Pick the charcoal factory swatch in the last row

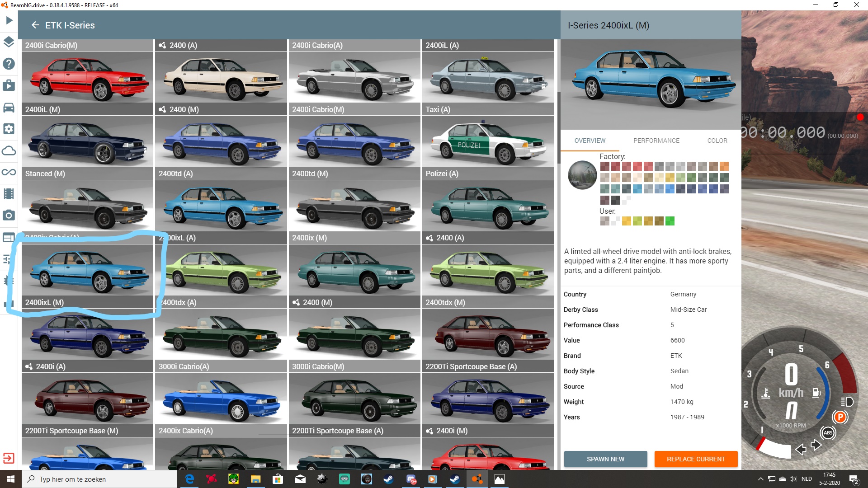(616, 200)
